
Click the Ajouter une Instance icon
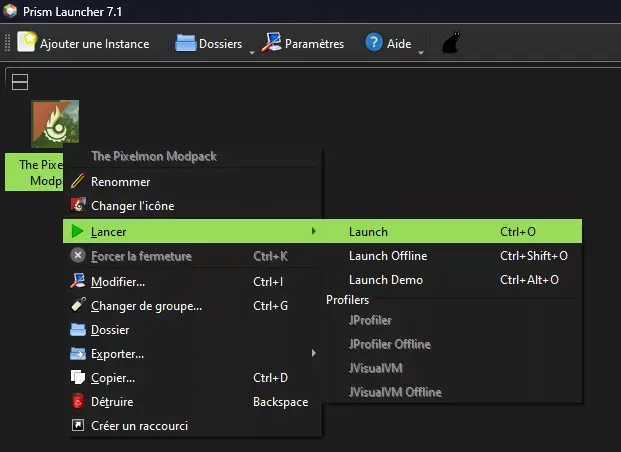point(27,42)
